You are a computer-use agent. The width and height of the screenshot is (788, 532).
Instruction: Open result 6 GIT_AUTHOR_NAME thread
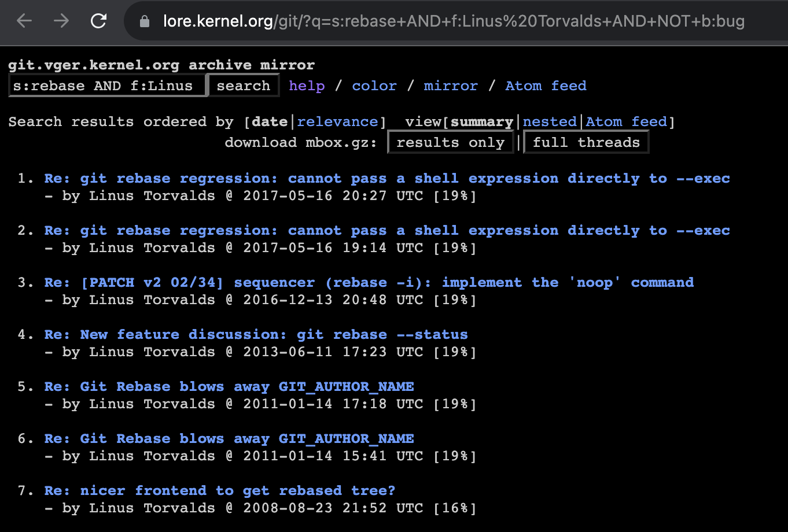(x=229, y=438)
